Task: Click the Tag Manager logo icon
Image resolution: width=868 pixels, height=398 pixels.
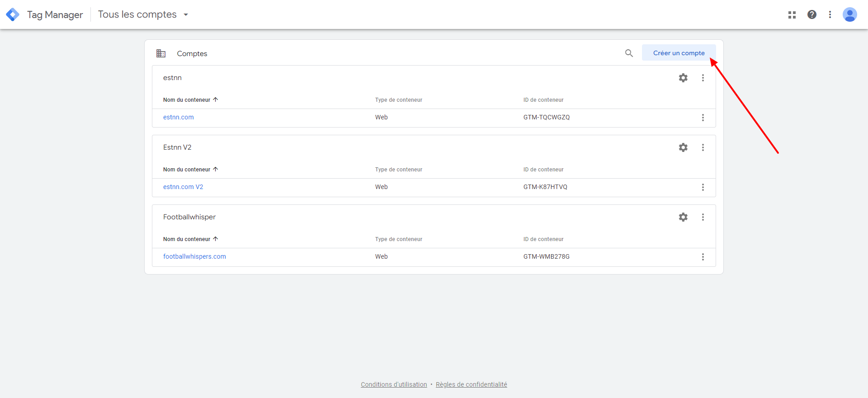Action: pos(13,14)
